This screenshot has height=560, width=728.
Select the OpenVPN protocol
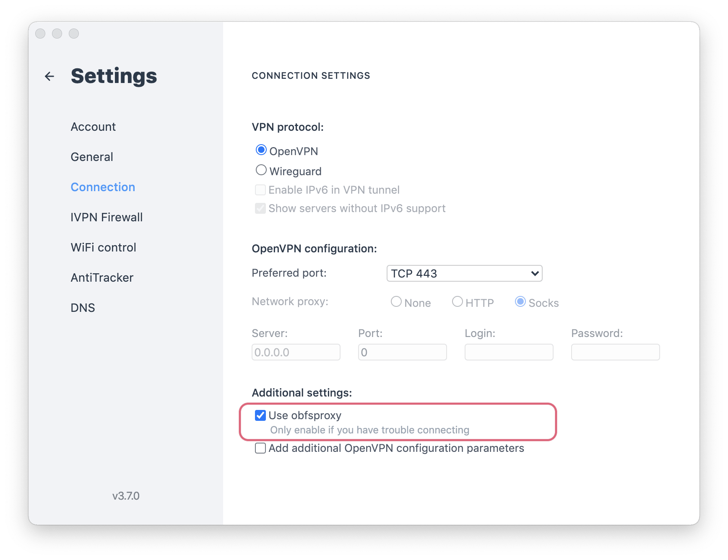click(x=261, y=150)
